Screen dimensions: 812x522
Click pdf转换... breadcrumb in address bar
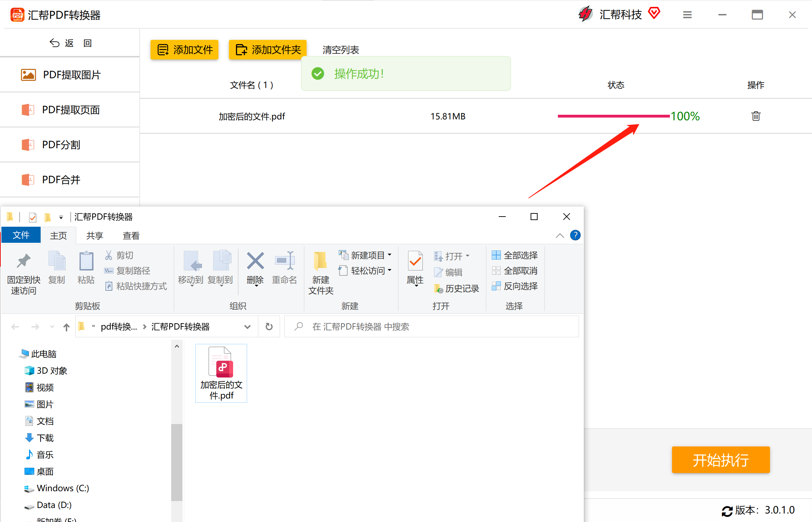tap(119, 327)
